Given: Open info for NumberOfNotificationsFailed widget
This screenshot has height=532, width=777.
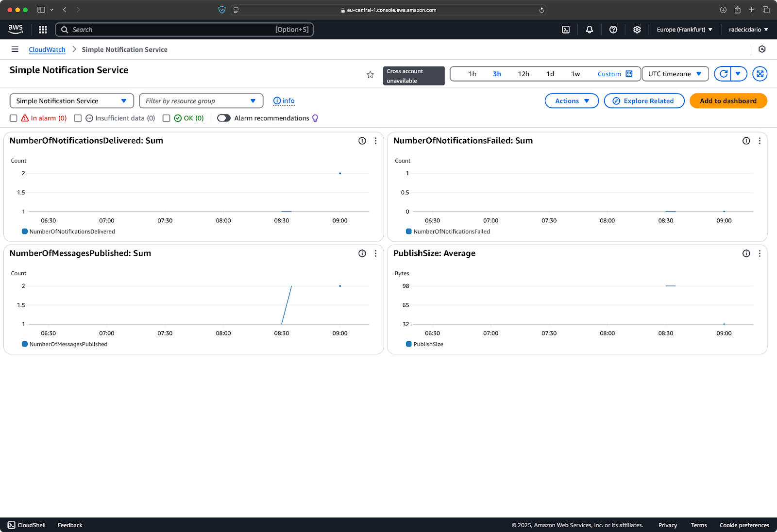Looking at the screenshot, I should [746, 141].
